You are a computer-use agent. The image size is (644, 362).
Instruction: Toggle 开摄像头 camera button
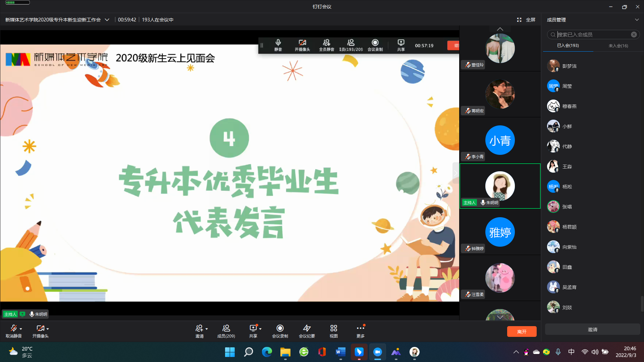40,328
